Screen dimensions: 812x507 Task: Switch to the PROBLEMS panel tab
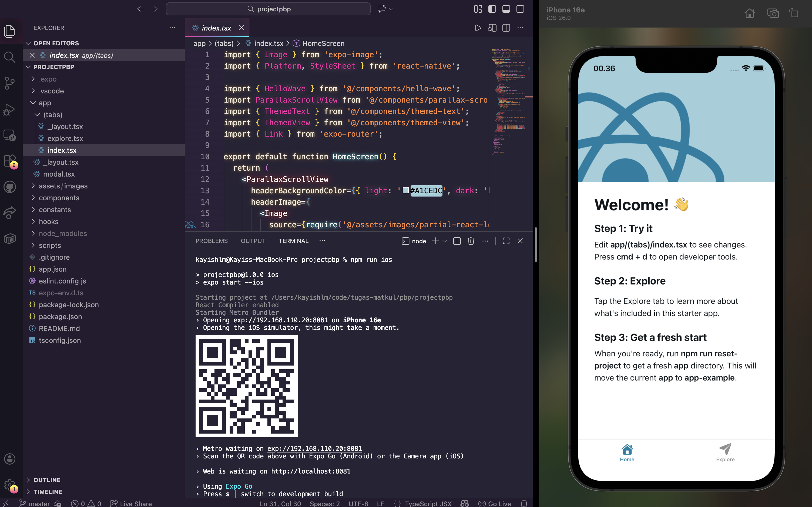coord(212,241)
